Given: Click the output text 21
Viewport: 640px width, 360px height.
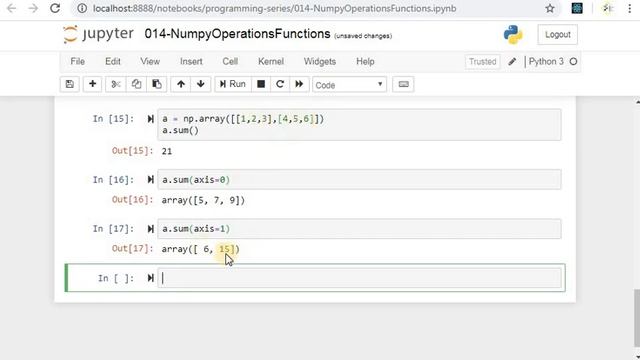Looking at the screenshot, I should [167, 151].
